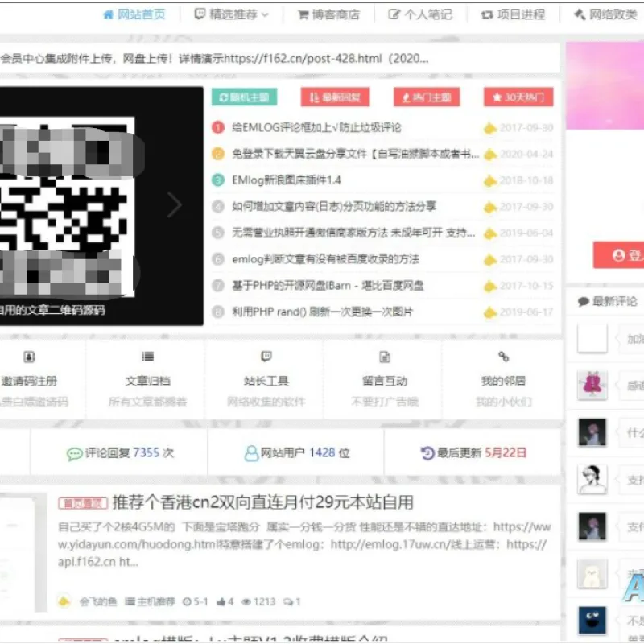Open the post 推荐个香港cn2双向直连月付29元本站自用
This screenshot has height=644, width=644.
click(x=263, y=502)
